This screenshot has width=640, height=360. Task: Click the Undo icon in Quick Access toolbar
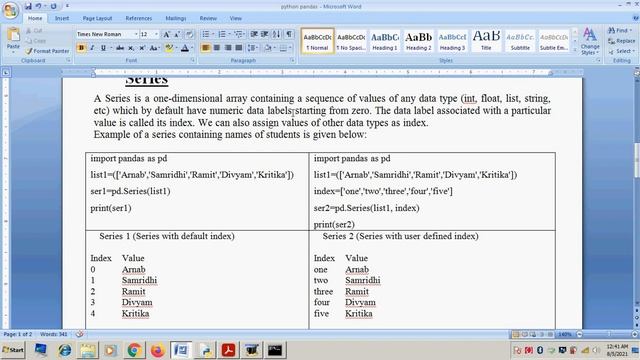(x=38, y=6)
